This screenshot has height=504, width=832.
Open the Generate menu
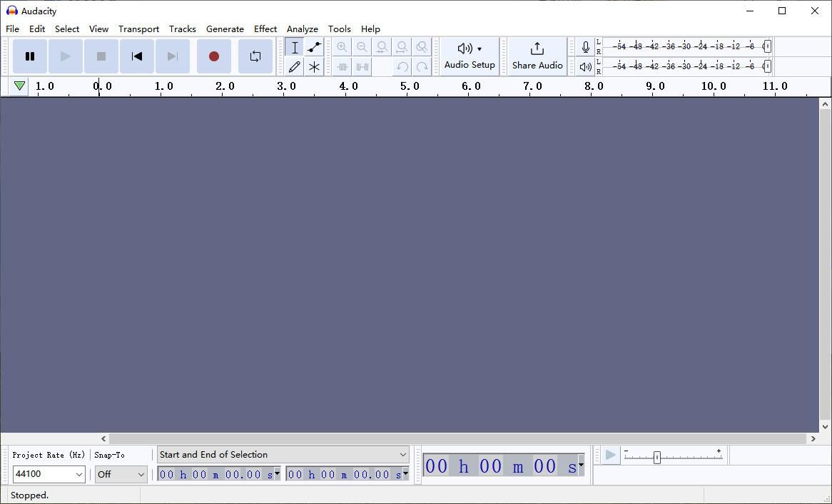pos(225,29)
